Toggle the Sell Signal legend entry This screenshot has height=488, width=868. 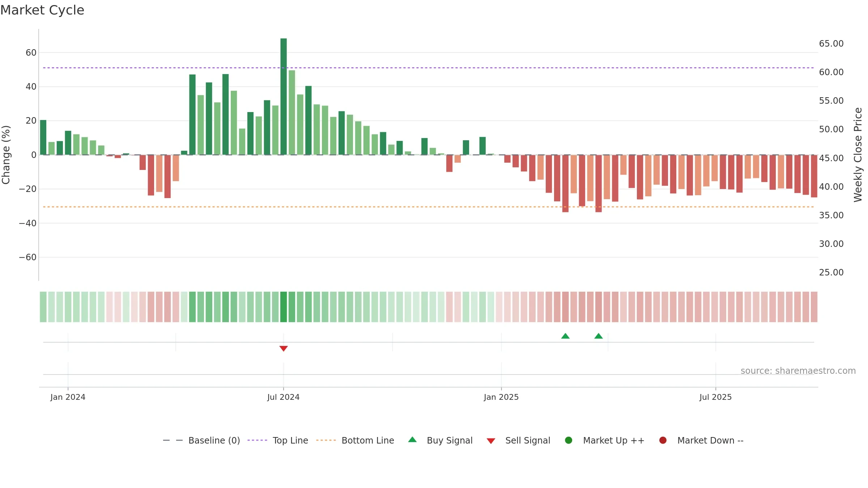[518, 440]
